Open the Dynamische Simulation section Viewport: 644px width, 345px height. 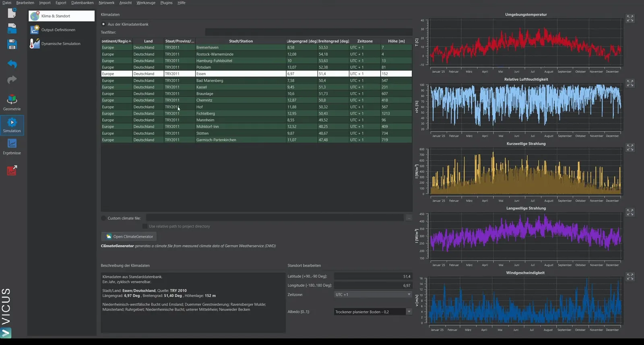62,43
